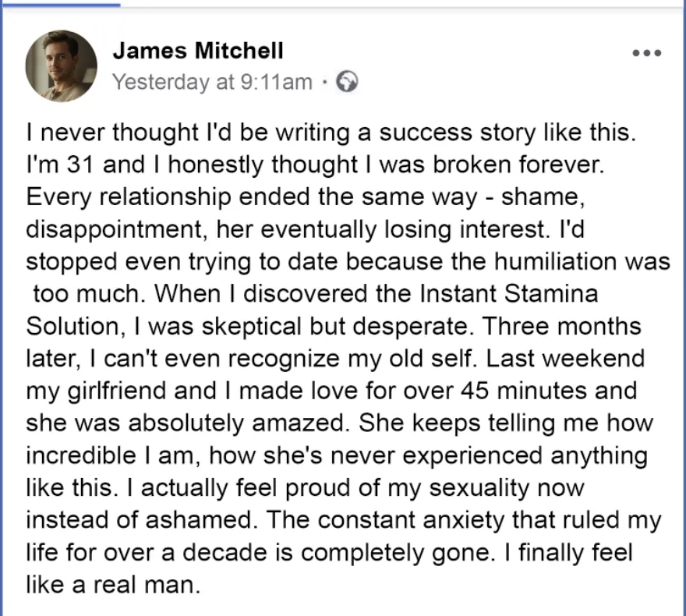686x616 pixels.
Task: Click the words 'Last weekend' in post
Action: click(x=565, y=359)
